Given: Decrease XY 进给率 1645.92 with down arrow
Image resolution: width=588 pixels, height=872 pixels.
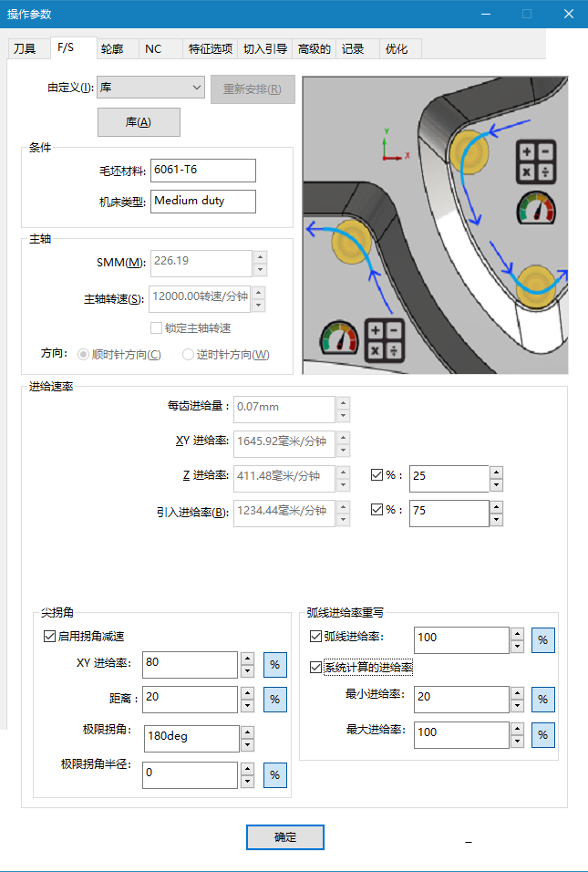Looking at the screenshot, I should point(343,451).
